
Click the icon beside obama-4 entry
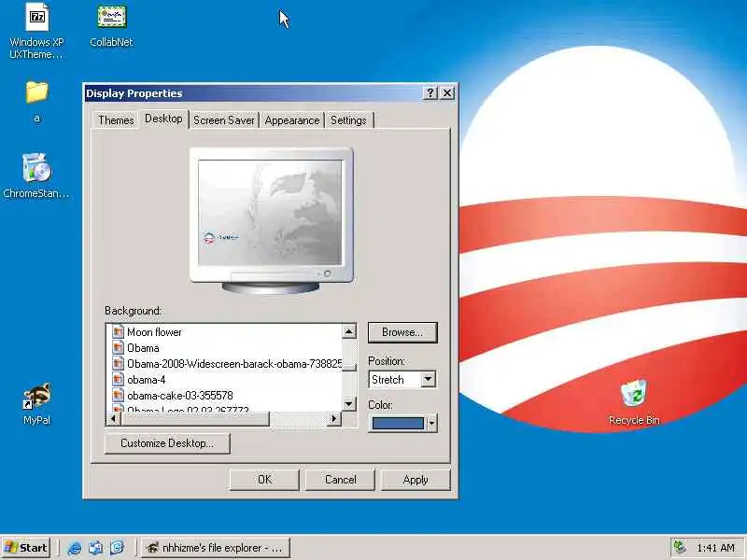coord(118,380)
